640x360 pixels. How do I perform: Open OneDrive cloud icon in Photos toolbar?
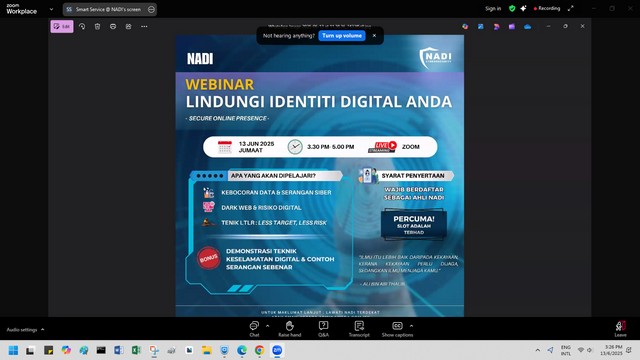tap(527, 27)
